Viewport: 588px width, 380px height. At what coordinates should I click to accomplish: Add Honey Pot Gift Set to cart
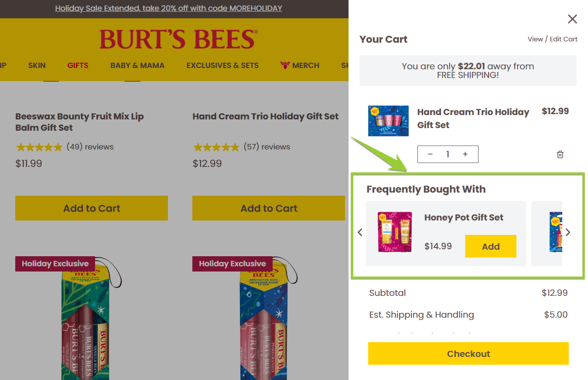[x=490, y=246]
